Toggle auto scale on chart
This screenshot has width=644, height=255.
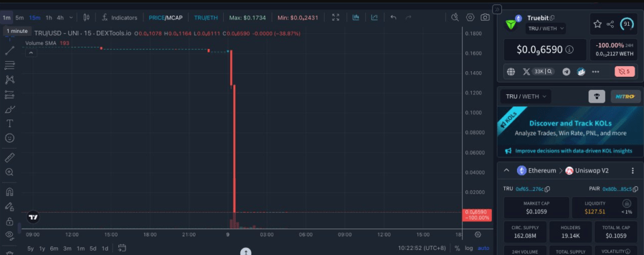coord(484,248)
